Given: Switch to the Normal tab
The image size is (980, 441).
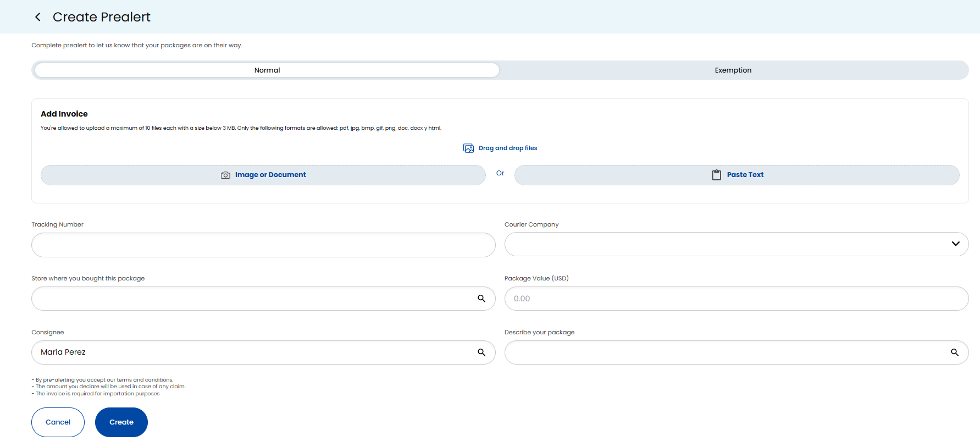Looking at the screenshot, I should 267,70.
